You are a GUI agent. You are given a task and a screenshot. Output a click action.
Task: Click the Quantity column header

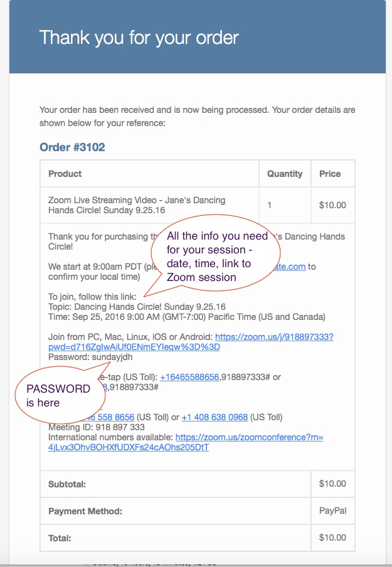click(x=285, y=174)
